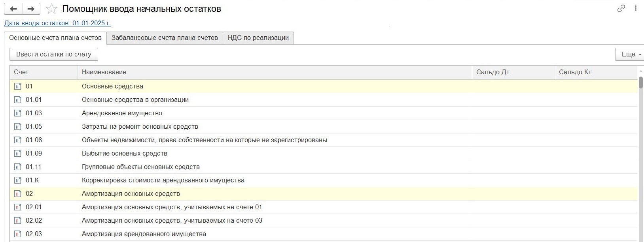Copy link using the chain icon

point(621,8)
